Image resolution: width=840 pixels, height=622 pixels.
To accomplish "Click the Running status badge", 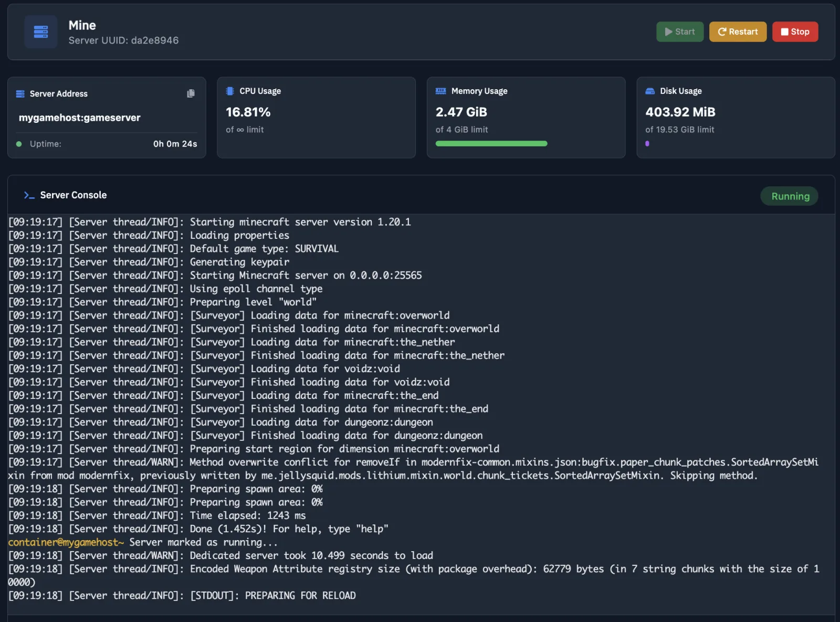I will pyautogui.click(x=789, y=196).
